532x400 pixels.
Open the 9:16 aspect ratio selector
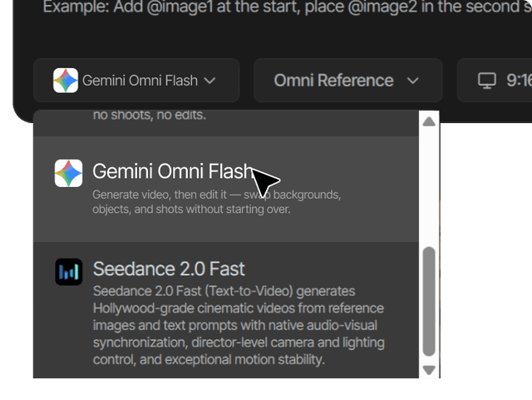(x=495, y=81)
